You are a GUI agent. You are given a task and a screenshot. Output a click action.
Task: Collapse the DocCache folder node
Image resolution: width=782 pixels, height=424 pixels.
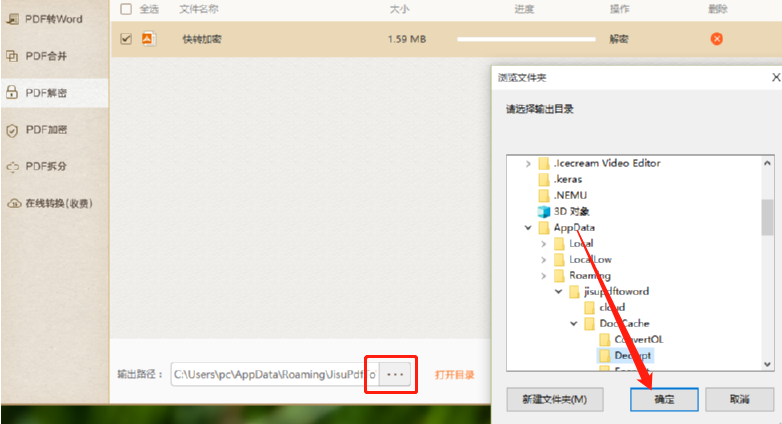tap(574, 323)
